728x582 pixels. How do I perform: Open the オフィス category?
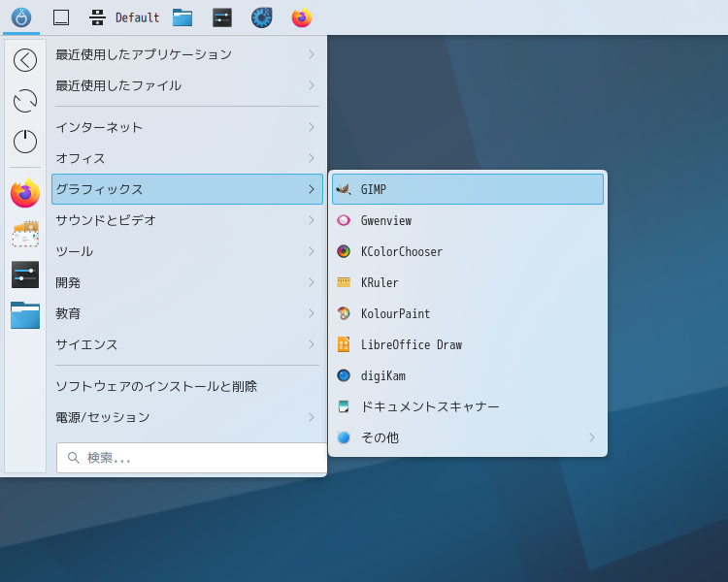[x=187, y=158]
